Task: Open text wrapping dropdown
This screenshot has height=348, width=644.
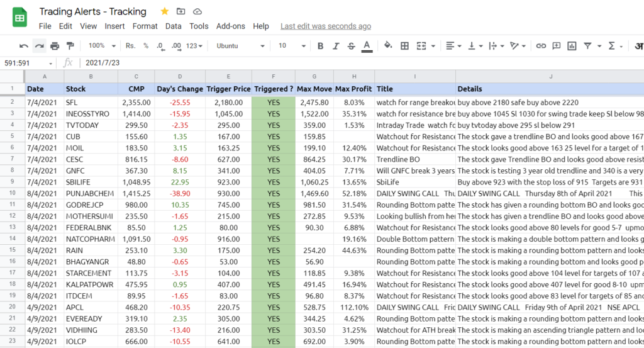Action: pos(496,46)
